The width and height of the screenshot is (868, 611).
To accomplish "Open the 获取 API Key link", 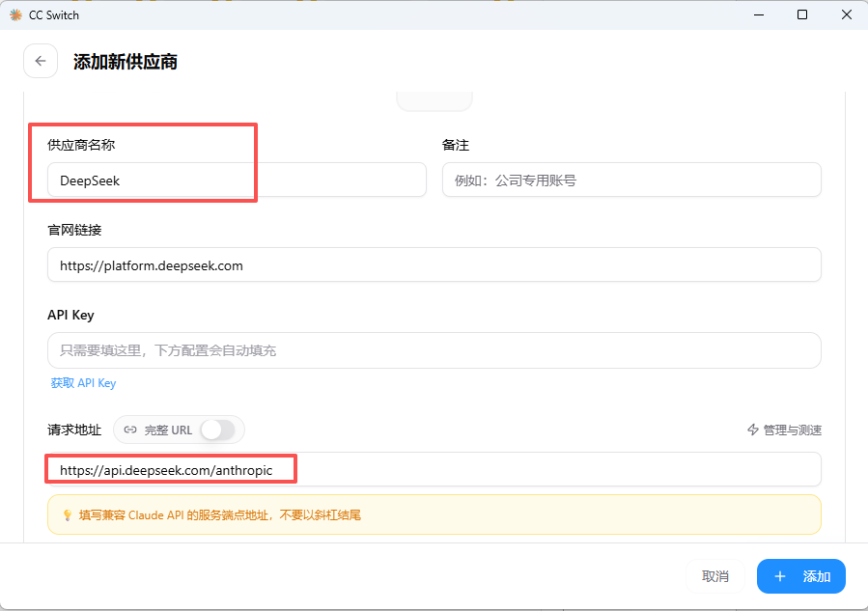I will (x=84, y=383).
